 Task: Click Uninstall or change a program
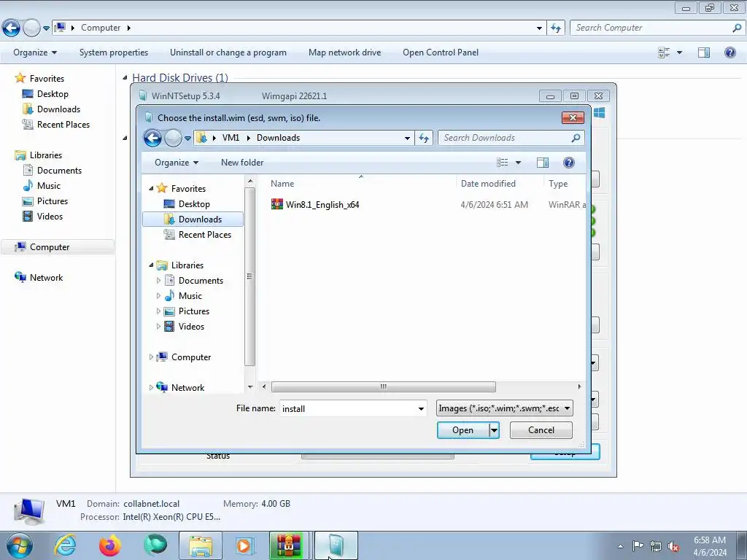coord(228,52)
